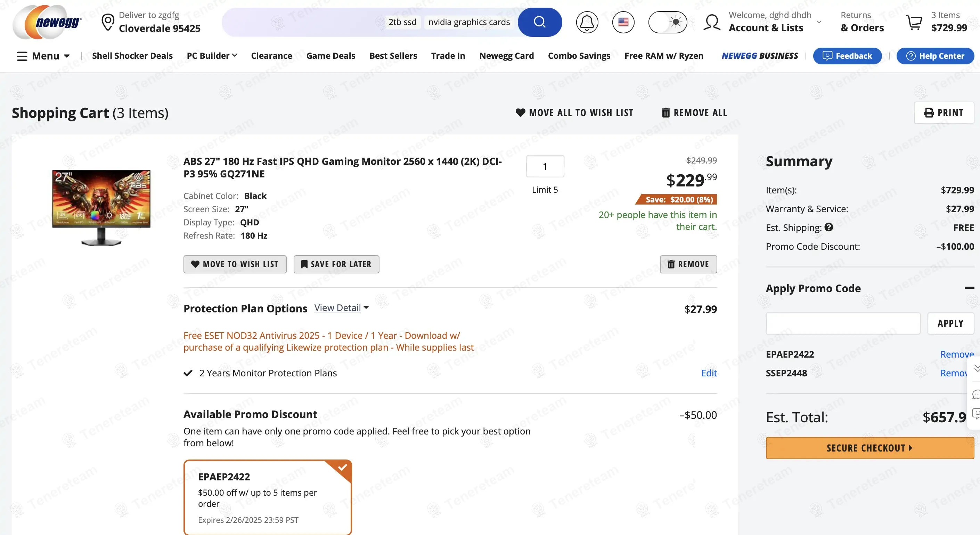The width and height of the screenshot is (980, 535).
Task: Open the Best Sellers page
Action: 393,56
